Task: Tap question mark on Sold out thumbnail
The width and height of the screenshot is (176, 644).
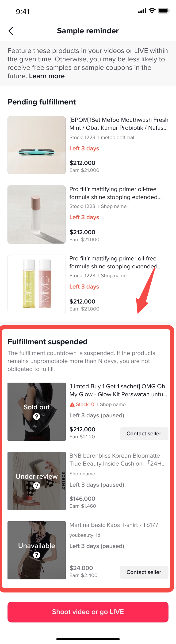Action: click(37, 416)
